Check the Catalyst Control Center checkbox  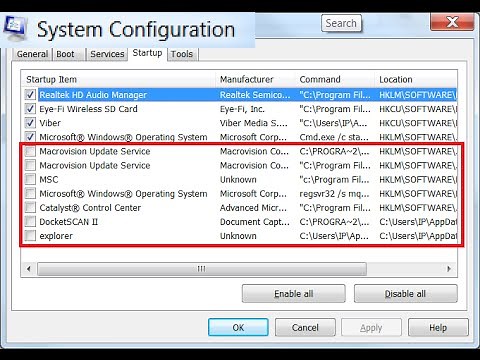pyautogui.click(x=30, y=207)
